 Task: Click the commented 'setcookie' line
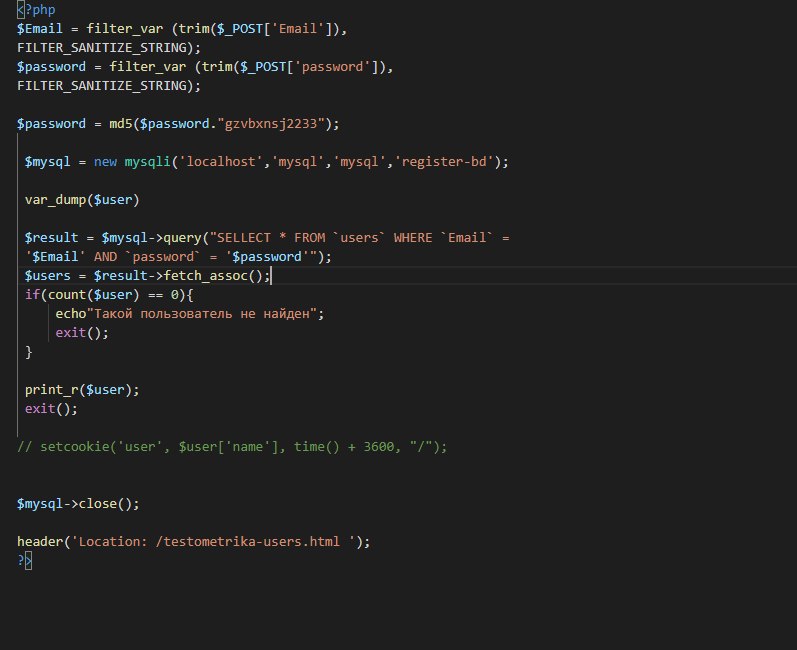pyautogui.click(x=232, y=447)
